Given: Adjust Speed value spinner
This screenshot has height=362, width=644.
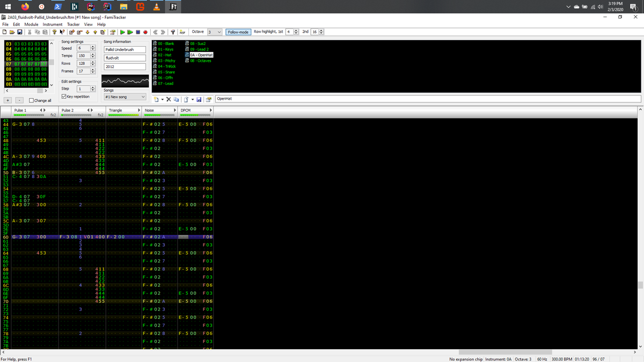Looking at the screenshot, I should [92, 48].
